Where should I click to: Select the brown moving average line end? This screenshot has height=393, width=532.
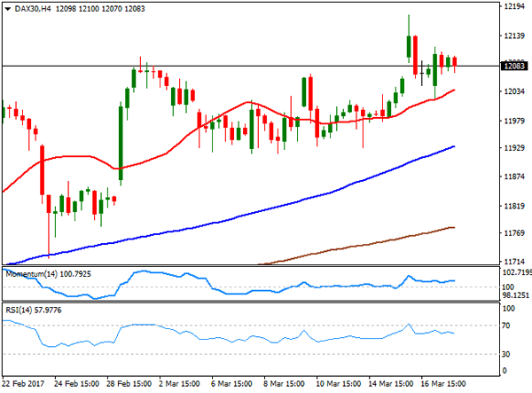(453, 227)
